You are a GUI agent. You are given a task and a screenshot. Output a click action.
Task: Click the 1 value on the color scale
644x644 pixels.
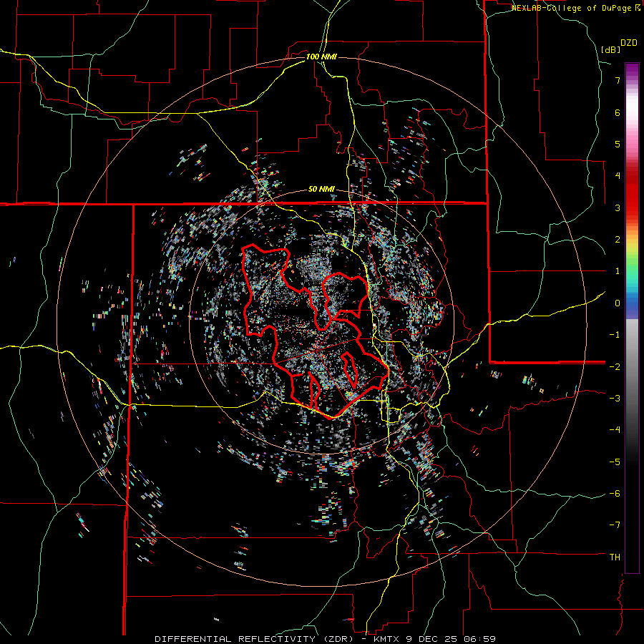point(618,271)
